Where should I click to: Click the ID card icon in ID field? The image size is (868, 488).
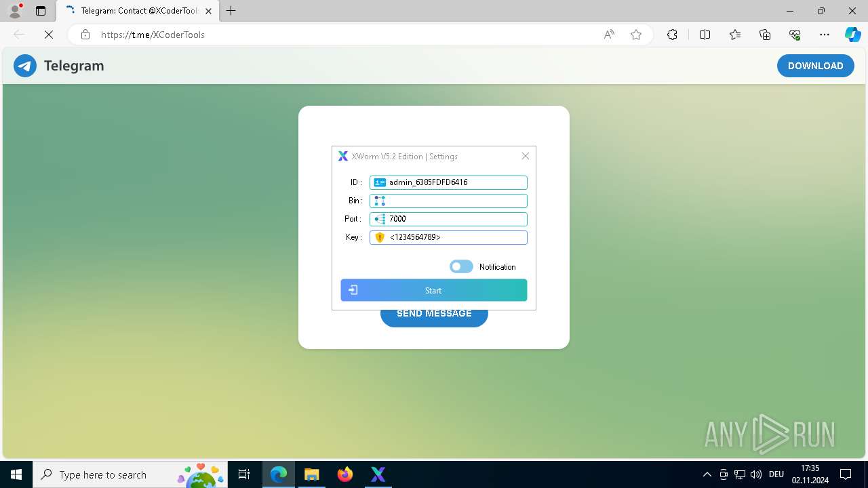pyautogui.click(x=380, y=182)
